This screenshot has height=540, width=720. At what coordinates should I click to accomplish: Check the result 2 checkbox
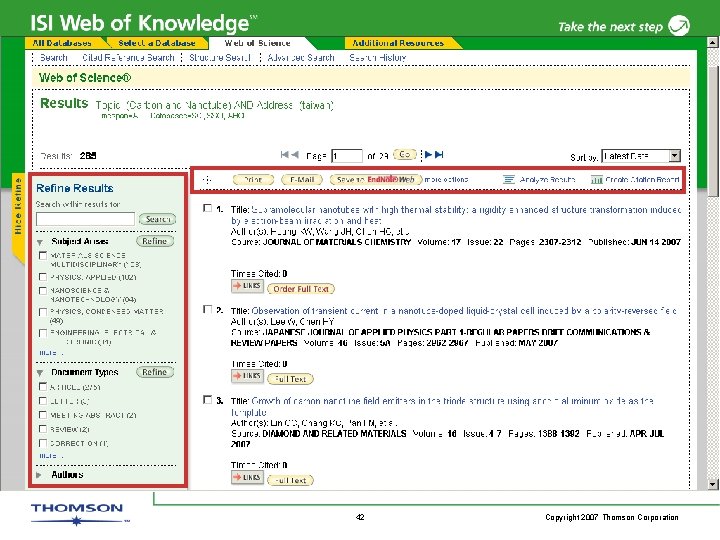pos(208,309)
